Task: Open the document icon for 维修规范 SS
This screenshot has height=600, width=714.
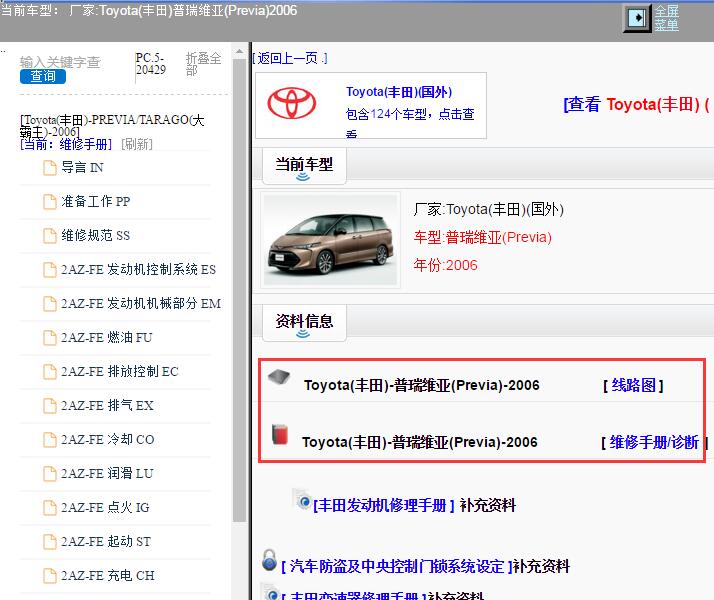Action: [x=50, y=235]
